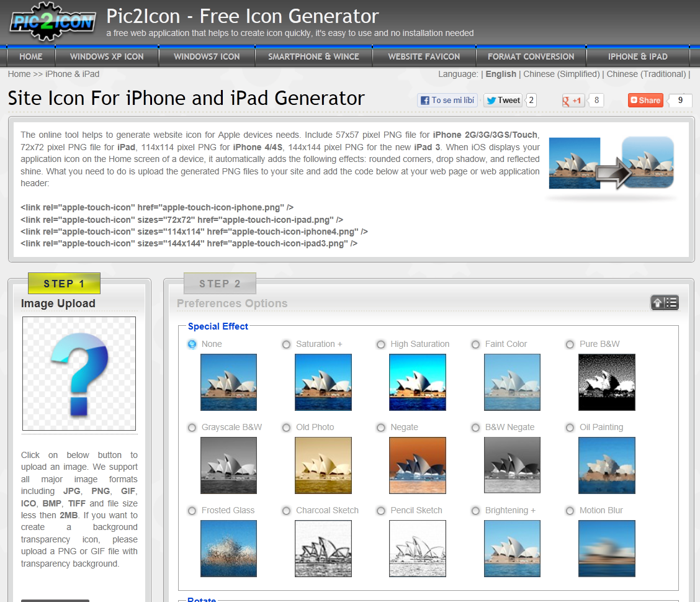This screenshot has height=602, width=700.
Task: Select the Pure B&W radio button
Action: (x=570, y=344)
